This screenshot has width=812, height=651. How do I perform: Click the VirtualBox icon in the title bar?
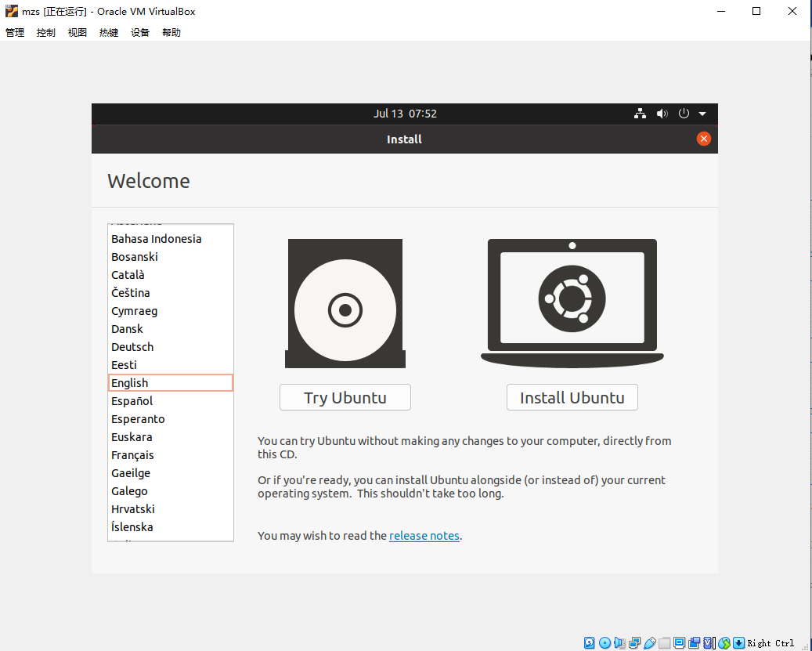coord(12,11)
